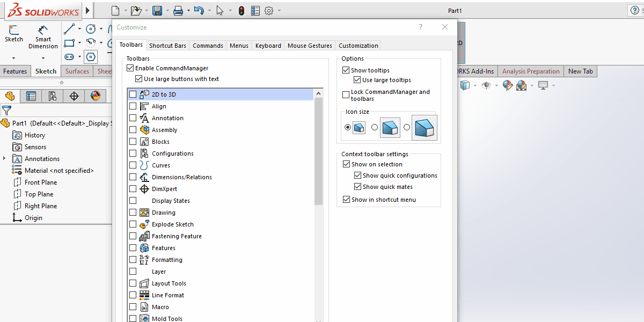The image size is (644, 322).
Task: Select the Corner Rectangle tool
Action: pyautogui.click(x=69, y=43)
